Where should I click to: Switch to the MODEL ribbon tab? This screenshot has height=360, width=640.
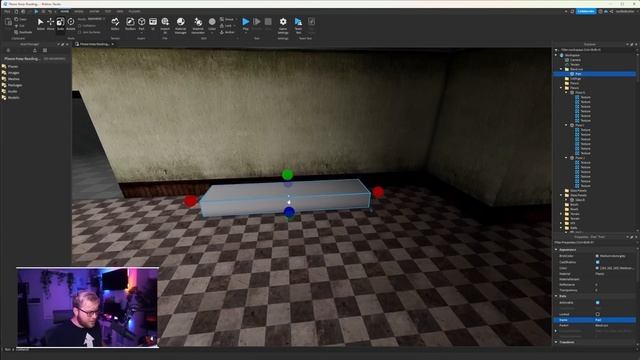[79, 11]
